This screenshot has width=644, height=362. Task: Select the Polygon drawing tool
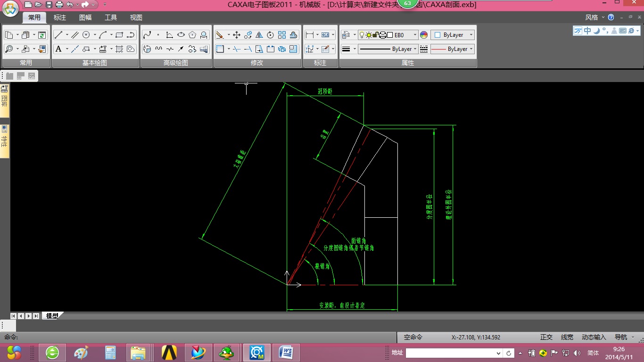pyautogui.click(x=192, y=35)
